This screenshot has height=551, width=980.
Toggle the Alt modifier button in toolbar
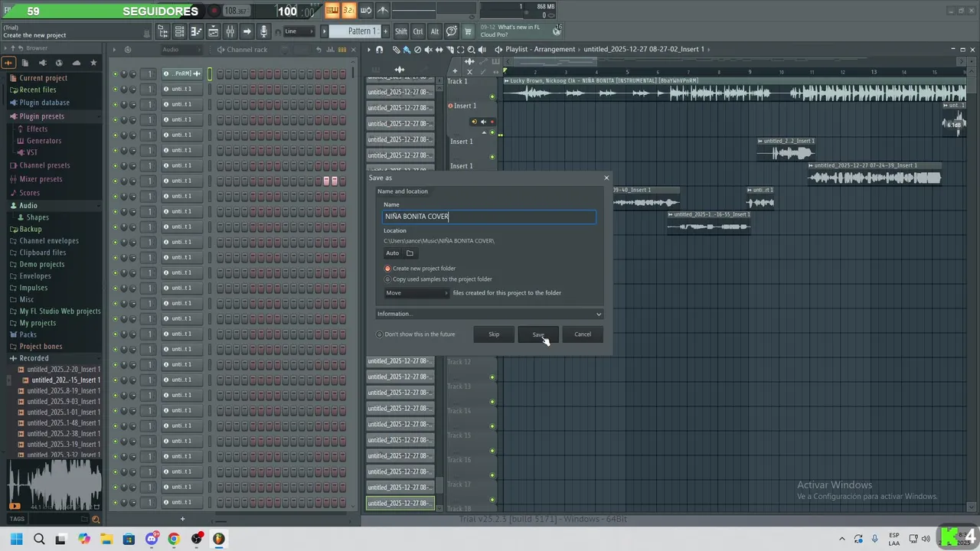pos(435,31)
